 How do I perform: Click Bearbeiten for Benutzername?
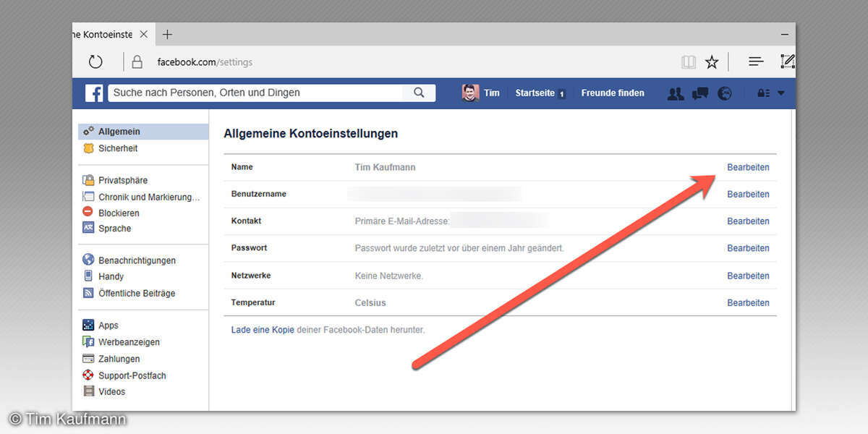pos(748,194)
